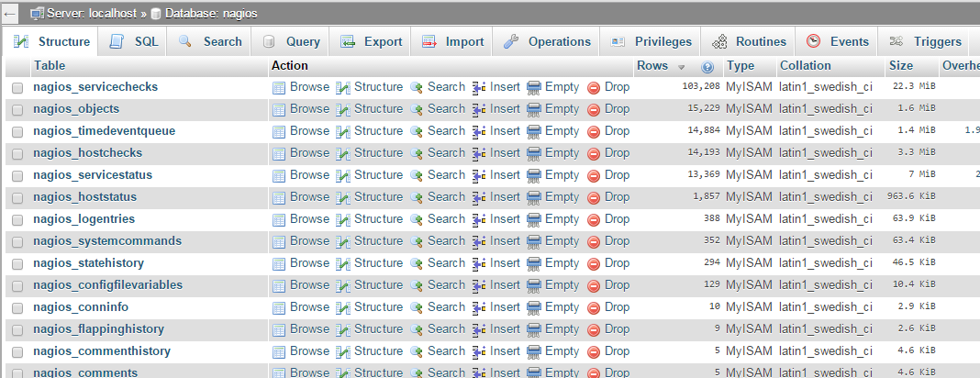980x378 pixels.
Task: Click Search icon in nagios_servicestatus row
Action: pyautogui.click(x=417, y=175)
